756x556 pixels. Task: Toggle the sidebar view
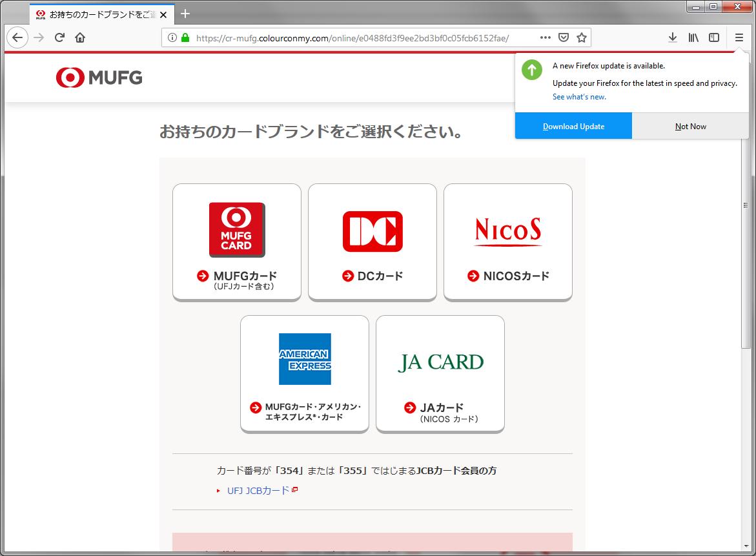pyautogui.click(x=714, y=37)
